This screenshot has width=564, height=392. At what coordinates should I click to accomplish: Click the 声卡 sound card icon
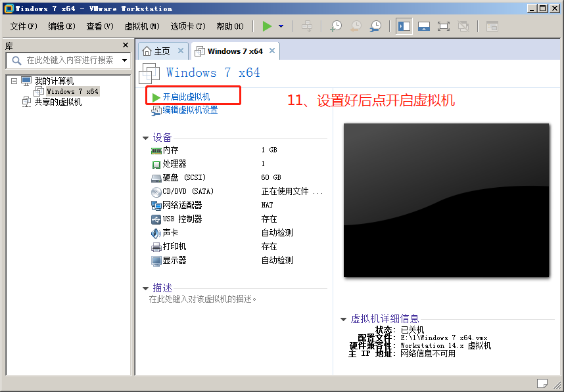point(156,234)
